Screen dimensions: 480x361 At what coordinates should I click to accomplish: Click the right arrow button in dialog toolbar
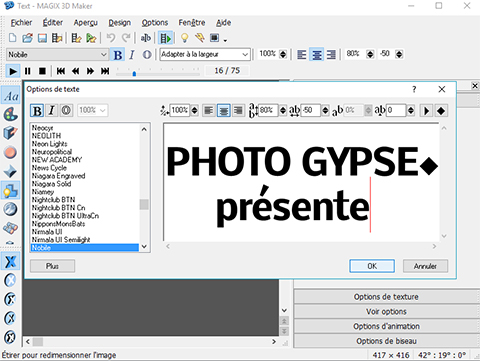click(426, 111)
